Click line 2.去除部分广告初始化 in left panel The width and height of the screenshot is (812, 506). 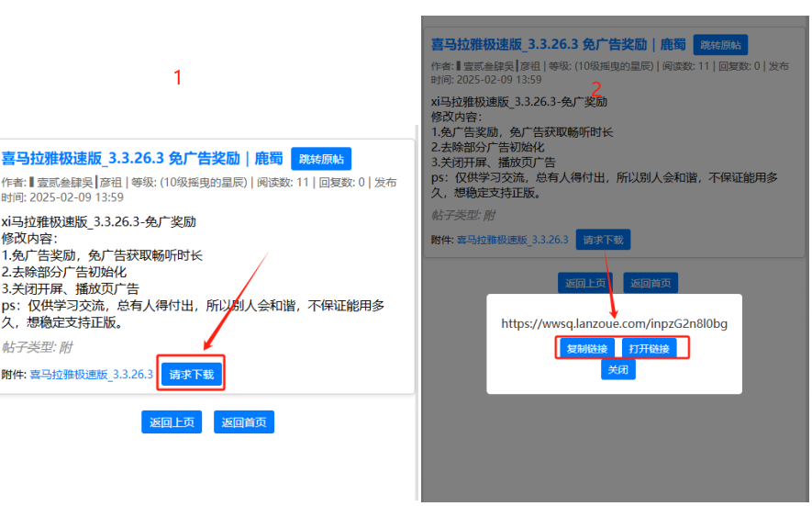(63, 272)
